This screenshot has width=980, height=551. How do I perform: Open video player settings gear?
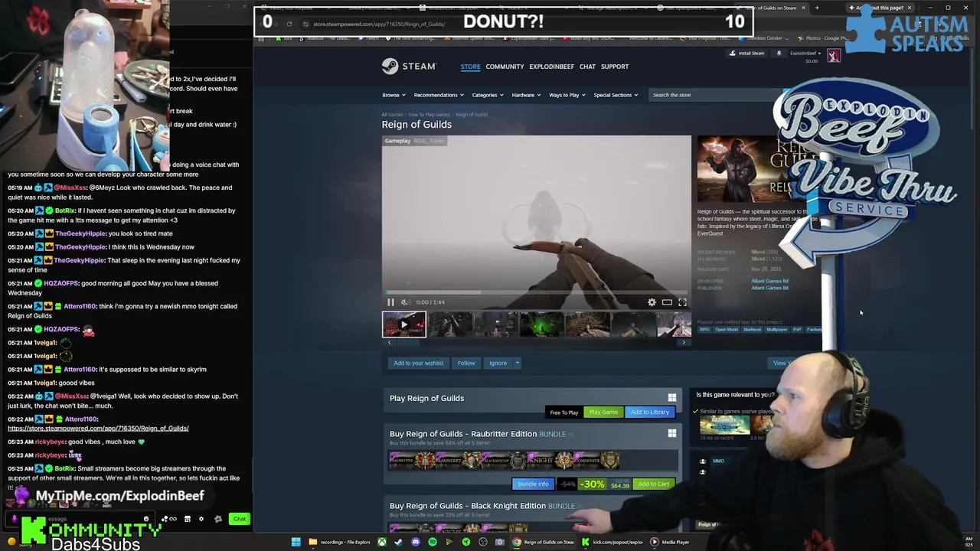[652, 302]
